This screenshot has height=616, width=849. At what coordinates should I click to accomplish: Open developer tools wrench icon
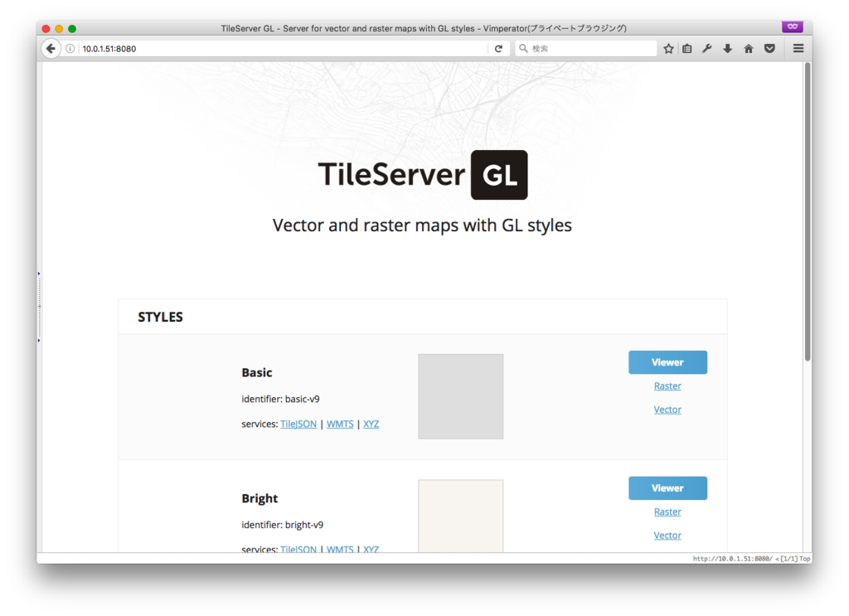tap(707, 49)
